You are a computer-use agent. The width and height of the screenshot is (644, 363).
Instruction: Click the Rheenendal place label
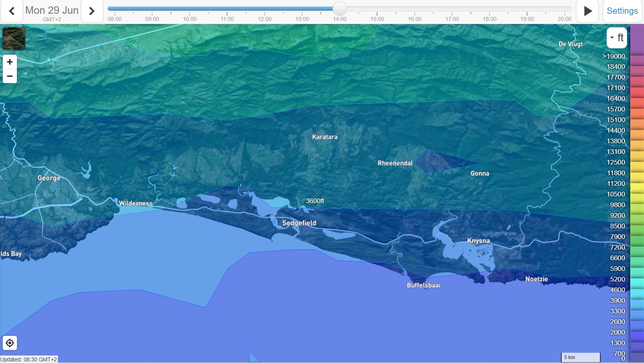click(x=395, y=163)
